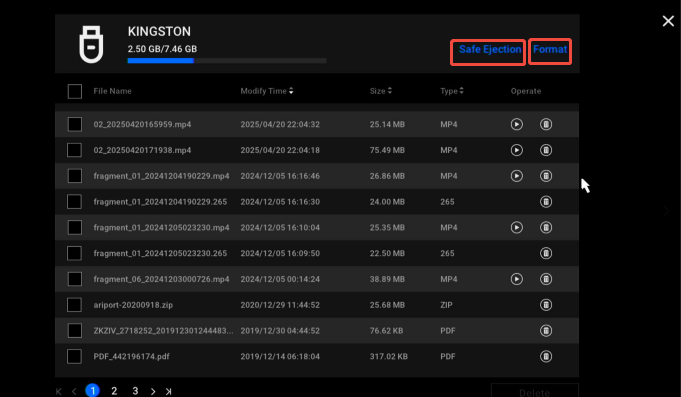Image resolution: width=681 pixels, height=397 pixels.
Task: Open page 3 of file list
Action: 136,391
